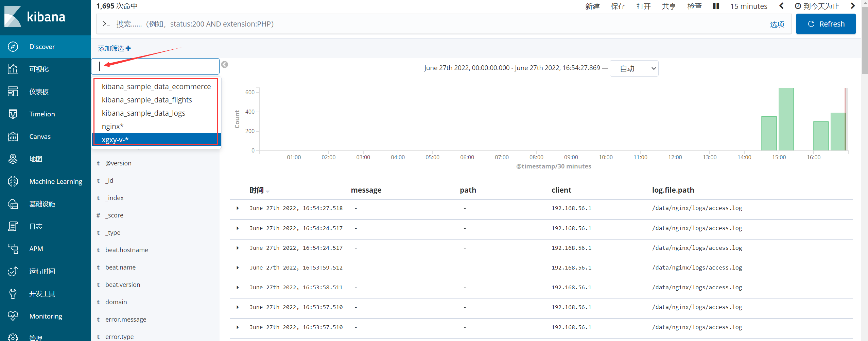The image size is (868, 341).
Task: Click the histogram bar at 16:30
Action: point(838,132)
